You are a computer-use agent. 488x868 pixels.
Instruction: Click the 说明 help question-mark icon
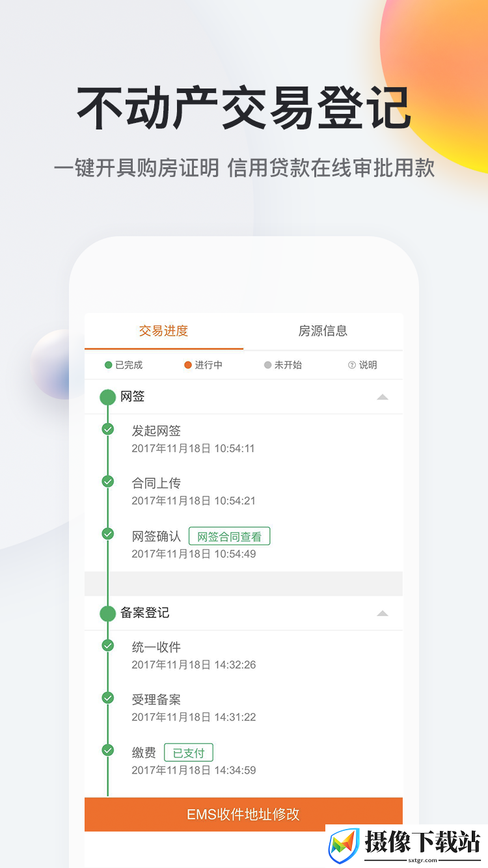(x=352, y=365)
